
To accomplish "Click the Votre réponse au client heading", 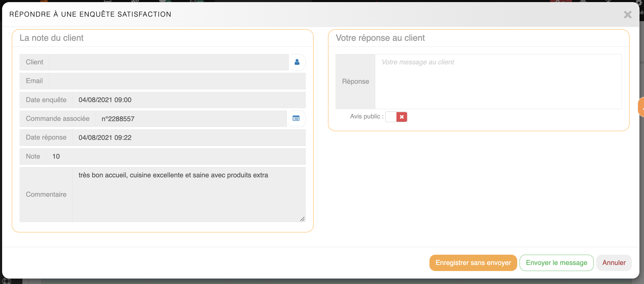I will [x=380, y=38].
